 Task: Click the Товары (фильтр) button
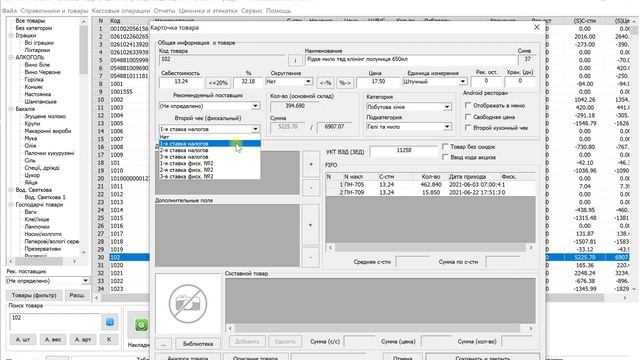tap(33, 295)
